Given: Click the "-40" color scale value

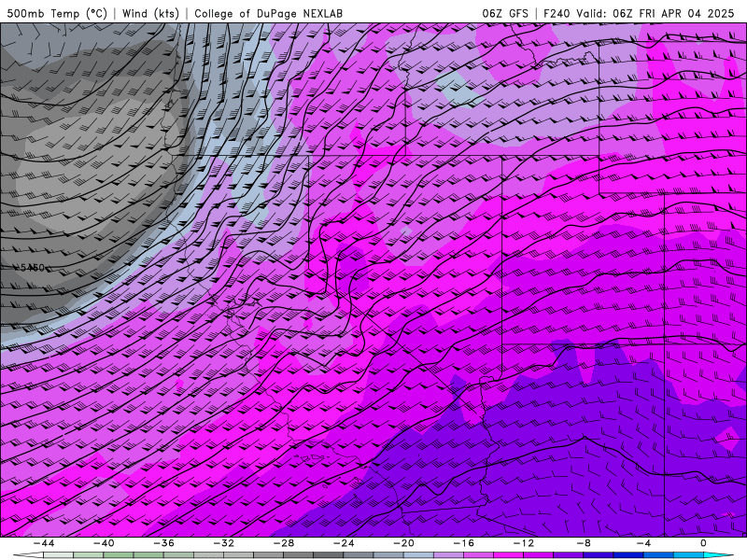Looking at the screenshot, I should pyautogui.click(x=104, y=543).
